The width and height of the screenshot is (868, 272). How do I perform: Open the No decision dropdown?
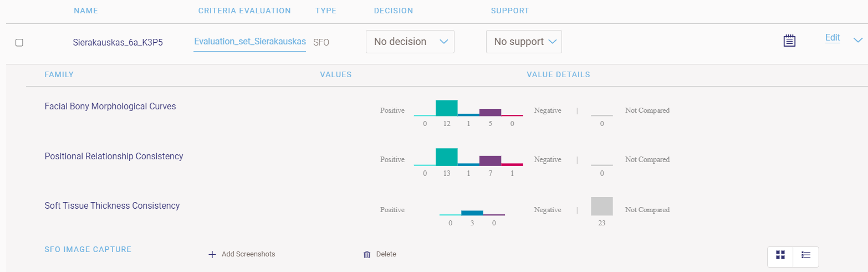tap(410, 42)
